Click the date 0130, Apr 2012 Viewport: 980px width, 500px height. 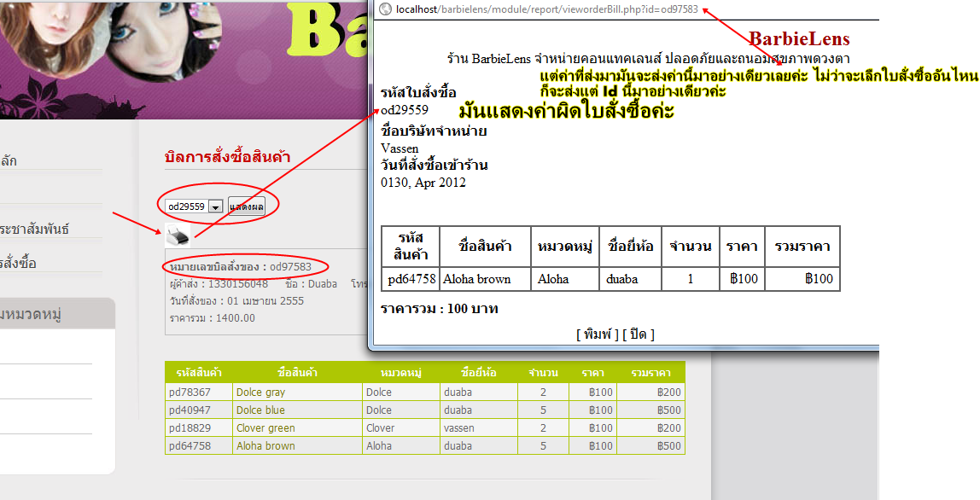(423, 183)
